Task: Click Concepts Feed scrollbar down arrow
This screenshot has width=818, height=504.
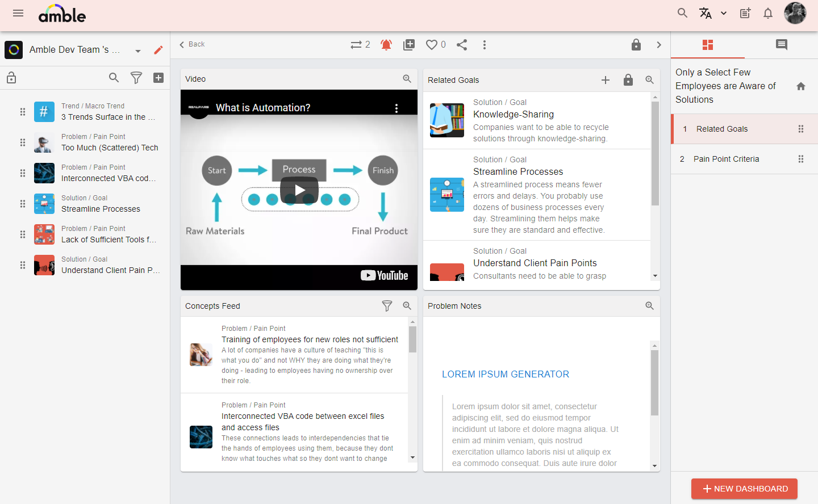Action: click(412, 457)
